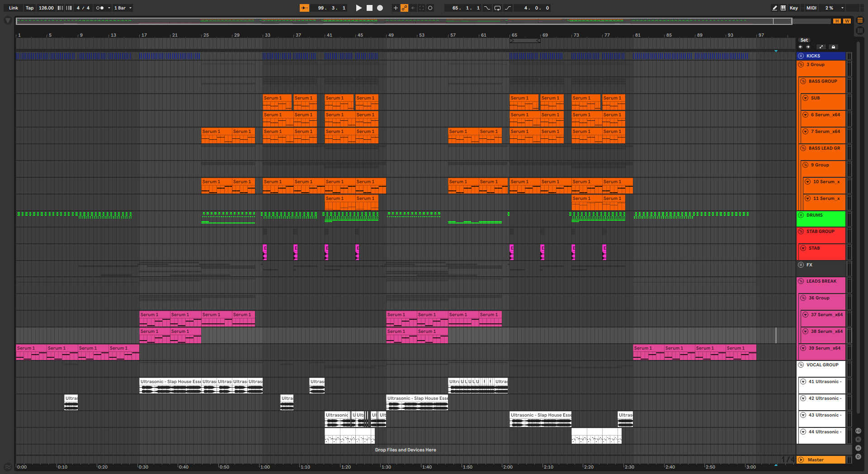Unfold the SUB track
This screenshot has height=474, width=868.
(806, 98)
